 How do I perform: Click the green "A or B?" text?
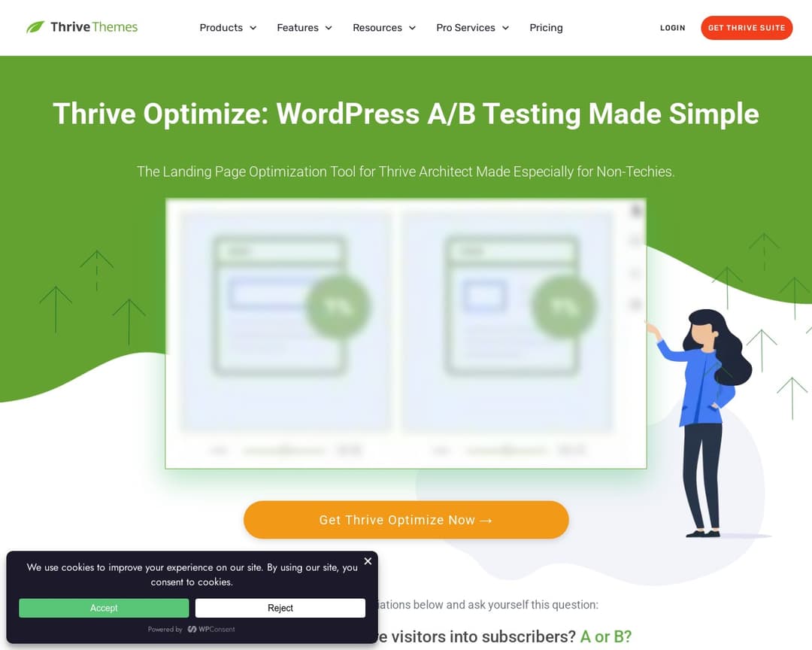coord(606,636)
